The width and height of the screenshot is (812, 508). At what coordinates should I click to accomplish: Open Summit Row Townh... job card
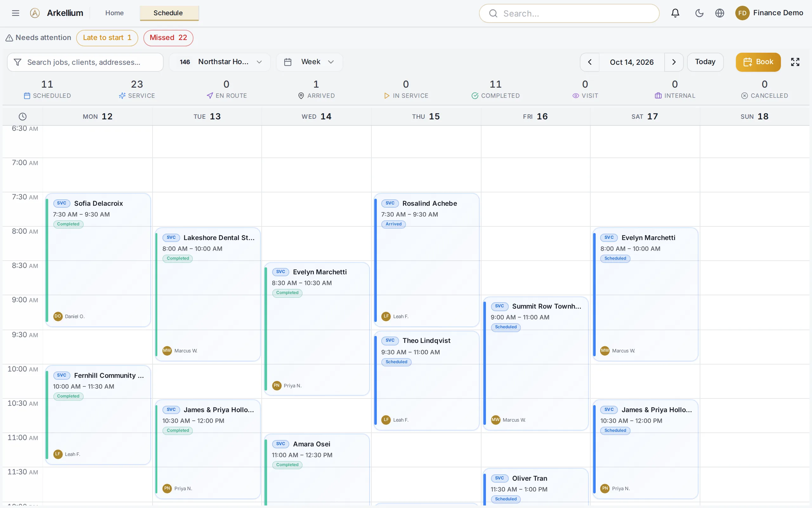tap(535, 363)
